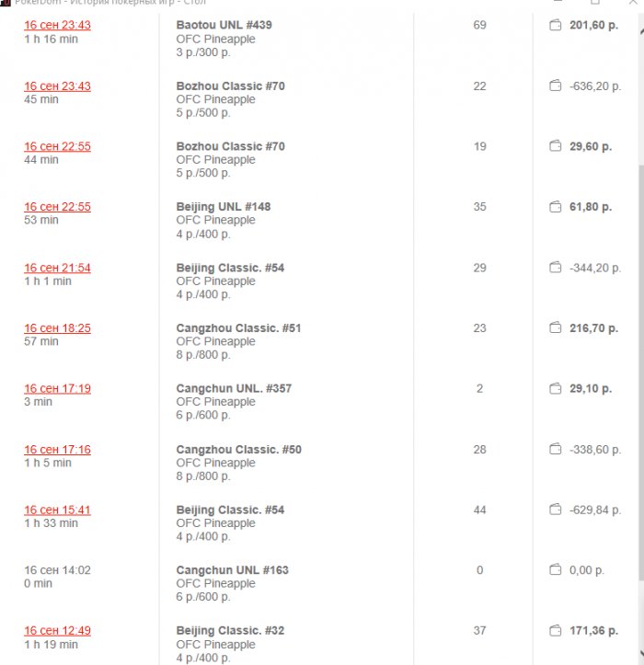Click the scrollbar up arrow

(641, 32)
